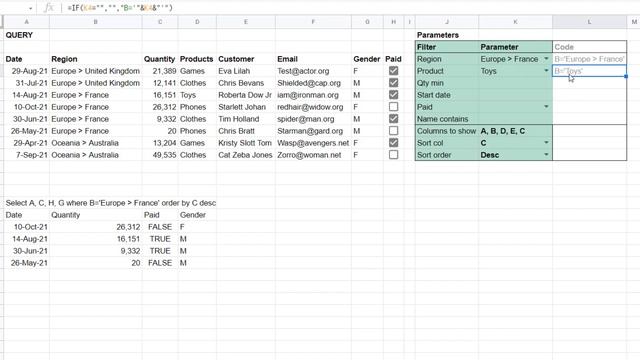
Task: Select the Customer column header cell
Action: (x=246, y=59)
